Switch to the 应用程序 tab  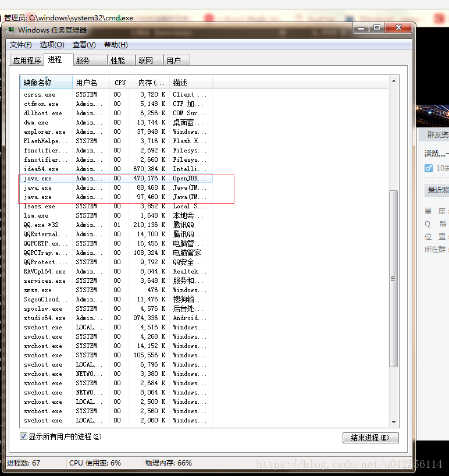[27, 61]
